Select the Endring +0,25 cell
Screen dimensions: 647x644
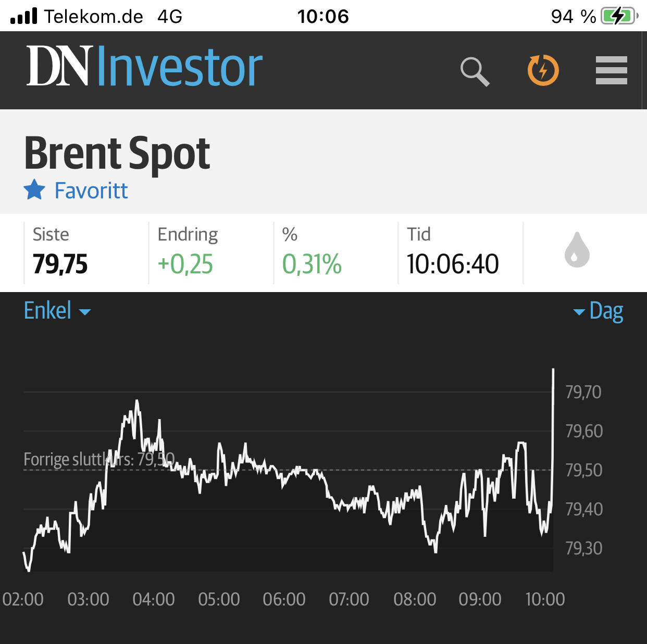click(x=211, y=252)
